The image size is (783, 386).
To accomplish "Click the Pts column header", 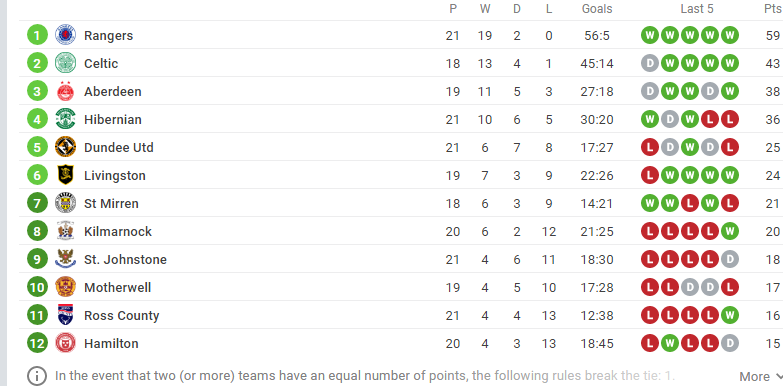I will pyautogui.click(x=772, y=9).
